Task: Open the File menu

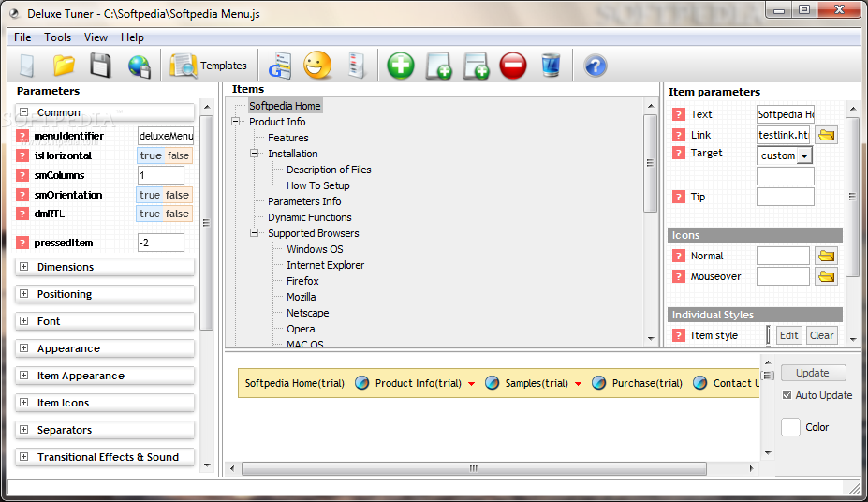Action: coord(22,37)
